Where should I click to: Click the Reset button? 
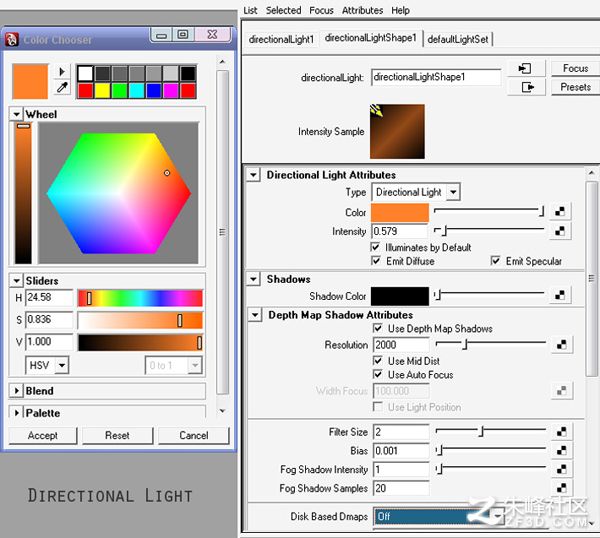pyautogui.click(x=117, y=435)
